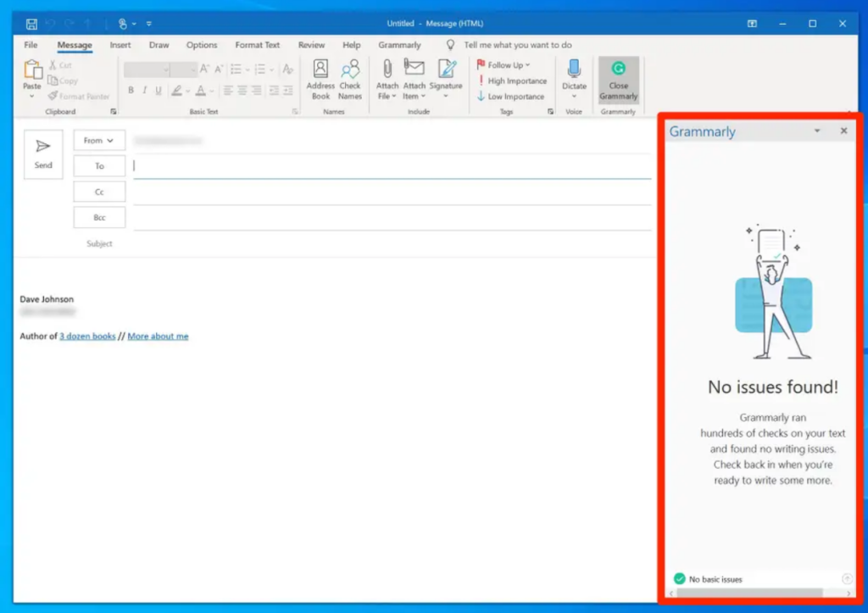Switch to the Options tab

(202, 45)
